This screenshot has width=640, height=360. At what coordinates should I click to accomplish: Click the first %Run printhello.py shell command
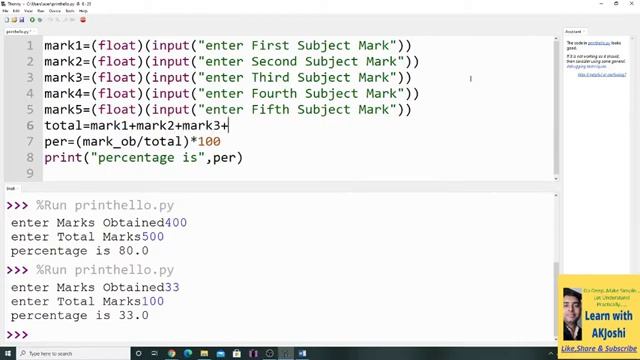pos(105,205)
